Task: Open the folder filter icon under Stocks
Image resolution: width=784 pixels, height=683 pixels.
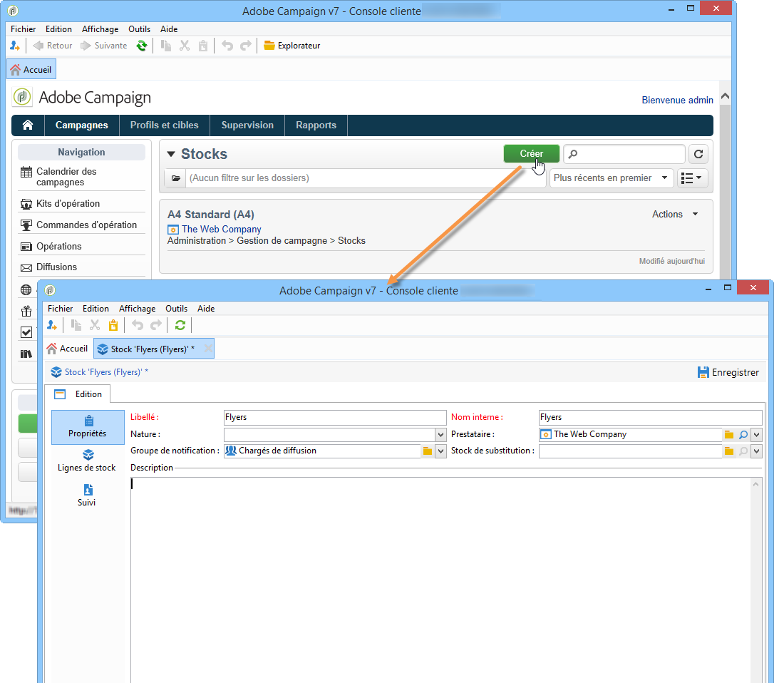Action: click(x=175, y=178)
